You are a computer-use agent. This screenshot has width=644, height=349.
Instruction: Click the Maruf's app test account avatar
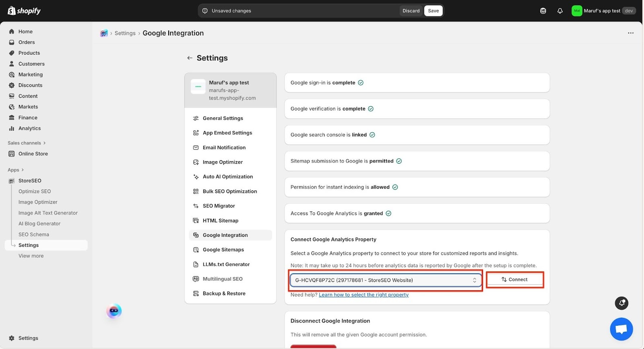577,11
